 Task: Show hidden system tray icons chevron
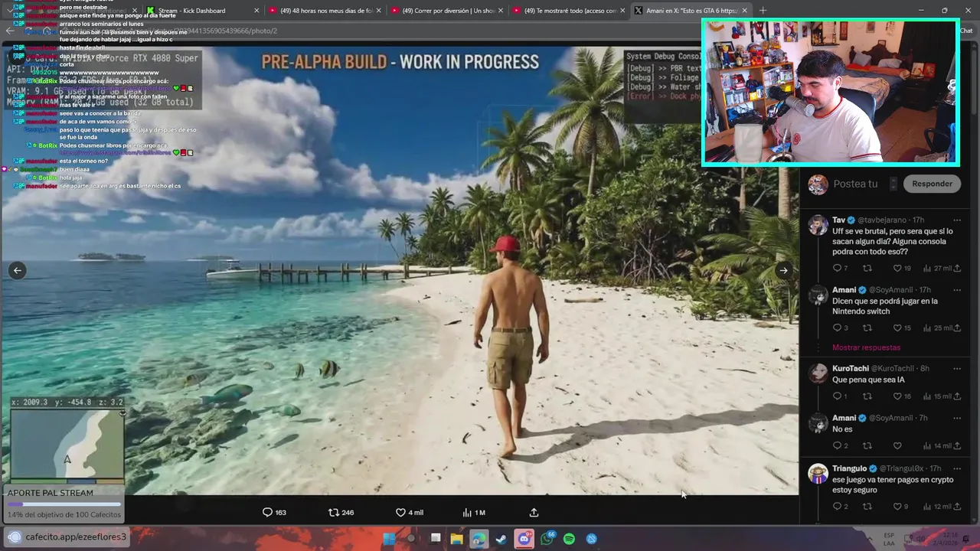[x=871, y=539]
